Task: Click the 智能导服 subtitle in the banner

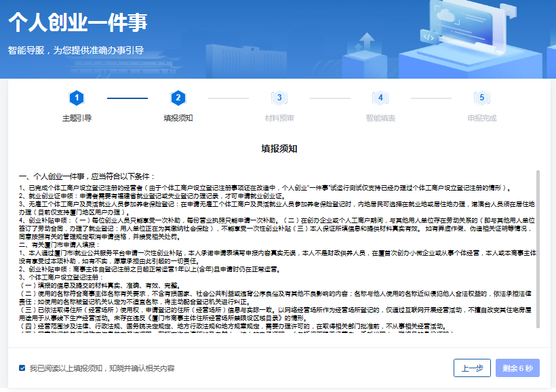Action: pyautogui.click(x=76, y=50)
